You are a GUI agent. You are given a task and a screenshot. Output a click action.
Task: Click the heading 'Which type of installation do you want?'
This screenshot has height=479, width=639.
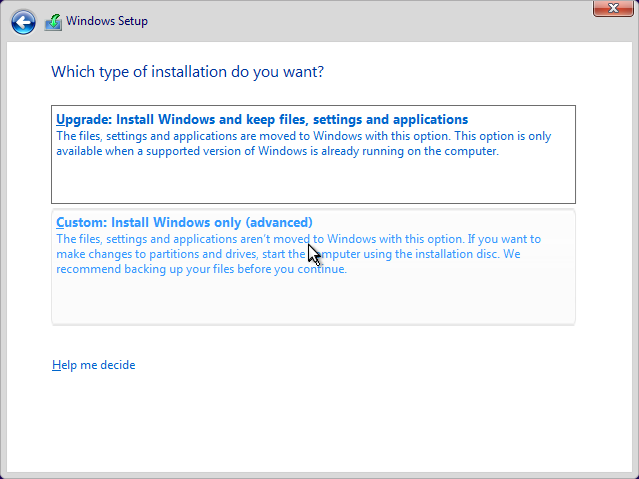point(187,72)
